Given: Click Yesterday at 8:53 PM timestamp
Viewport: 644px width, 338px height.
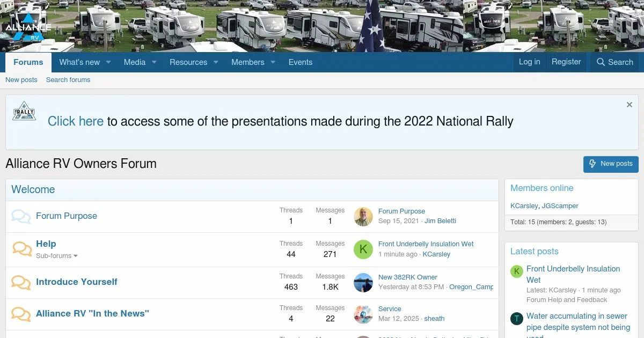Looking at the screenshot, I should (x=411, y=287).
